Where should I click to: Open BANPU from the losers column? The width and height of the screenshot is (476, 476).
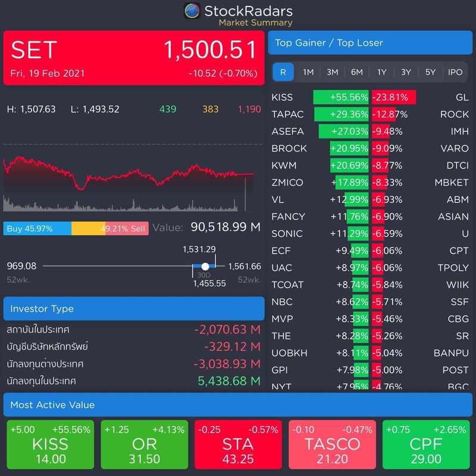pos(452,352)
